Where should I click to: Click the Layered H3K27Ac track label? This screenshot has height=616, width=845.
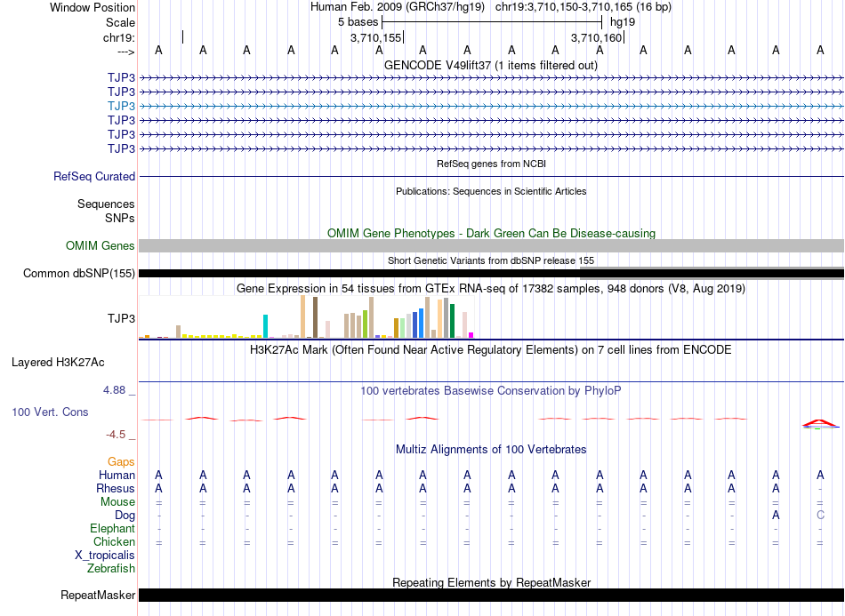point(58,363)
